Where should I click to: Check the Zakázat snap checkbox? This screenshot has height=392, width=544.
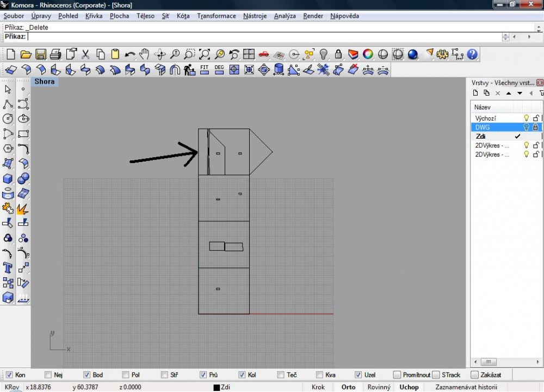point(474,375)
